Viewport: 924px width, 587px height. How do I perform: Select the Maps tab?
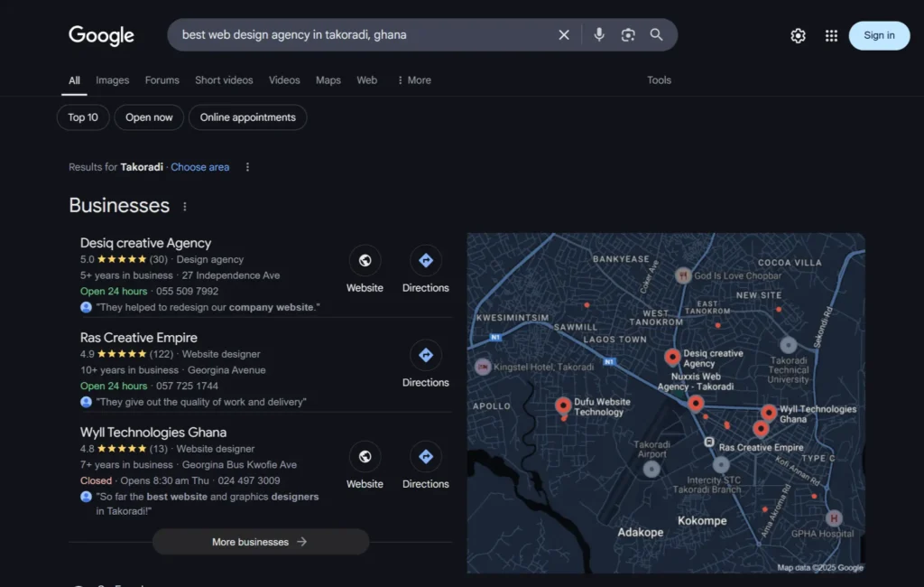[328, 80]
